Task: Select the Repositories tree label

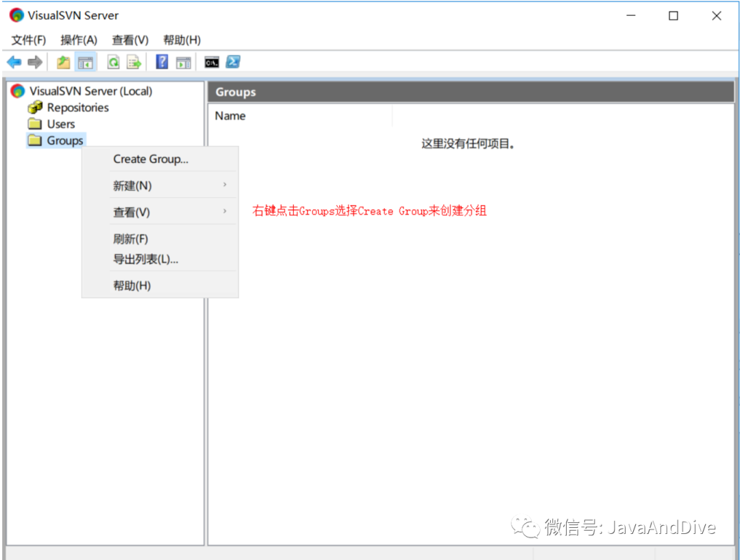Action: tap(78, 107)
